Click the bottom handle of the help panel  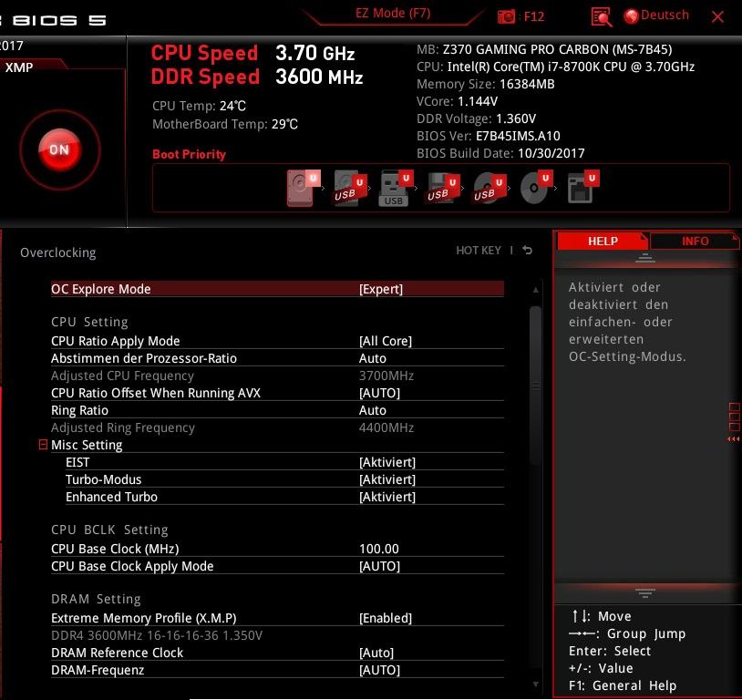tap(645, 593)
